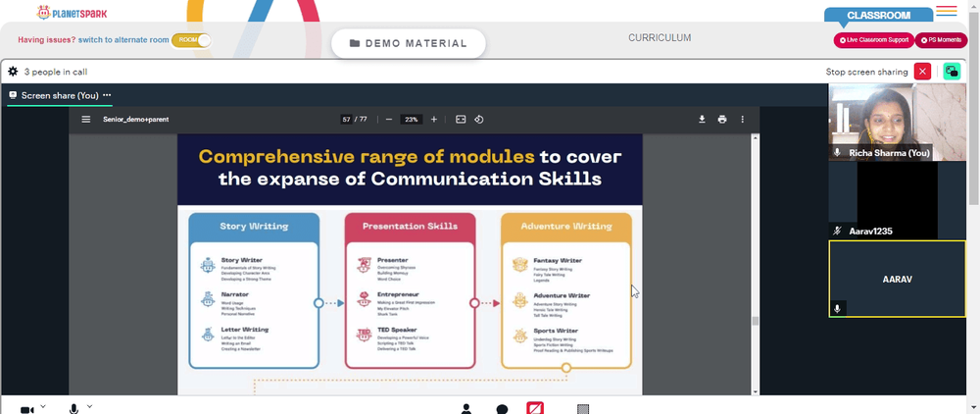Click the Letter Writing module text
This screenshot has width=980, height=414.
(244, 330)
